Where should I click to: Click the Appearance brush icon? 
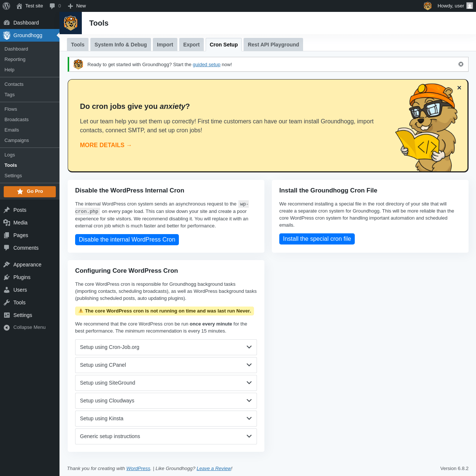point(7,265)
